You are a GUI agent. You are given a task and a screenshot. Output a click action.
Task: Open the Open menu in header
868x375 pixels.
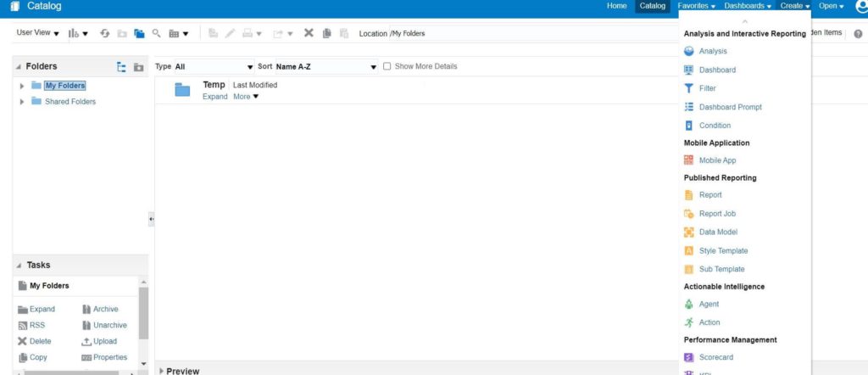pos(832,6)
